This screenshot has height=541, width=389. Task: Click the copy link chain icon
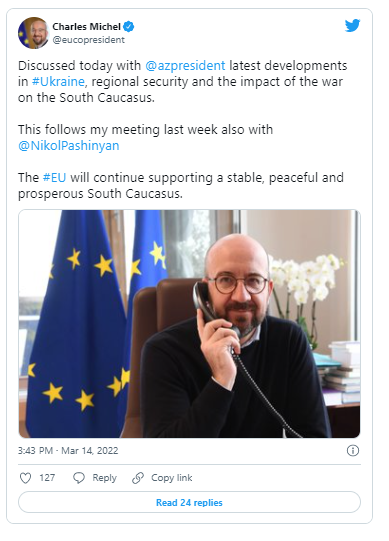pyautogui.click(x=138, y=478)
